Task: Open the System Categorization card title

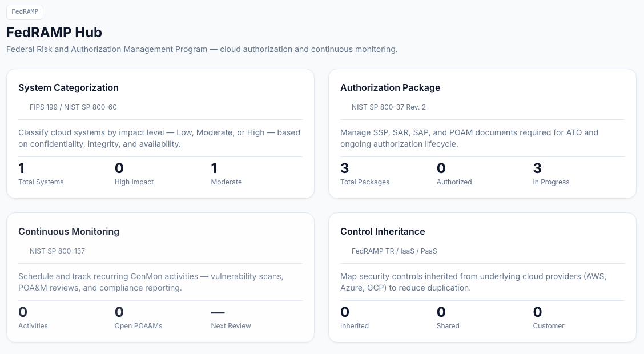Action: pyautogui.click(x=68, y=87)
